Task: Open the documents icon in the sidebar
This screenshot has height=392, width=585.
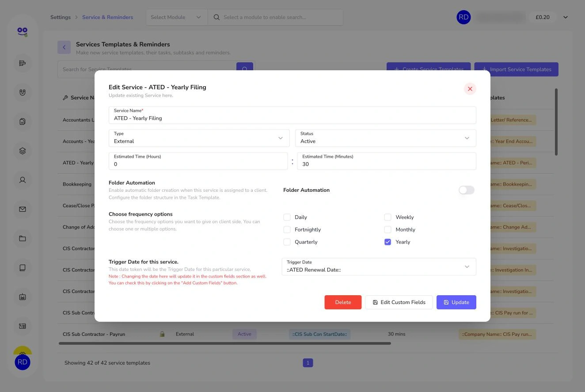Action: coord(23,122)
